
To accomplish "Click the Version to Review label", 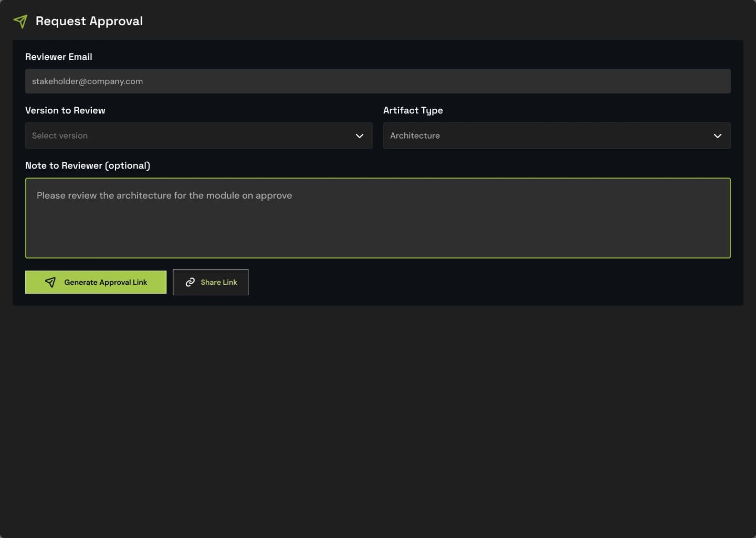I will 65,110.
